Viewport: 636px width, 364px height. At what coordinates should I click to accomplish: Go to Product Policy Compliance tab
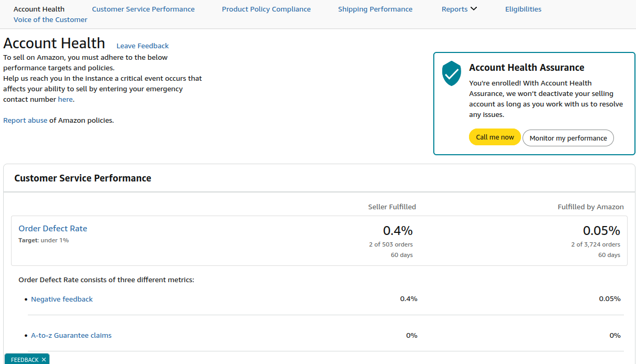tap(266, 9)
